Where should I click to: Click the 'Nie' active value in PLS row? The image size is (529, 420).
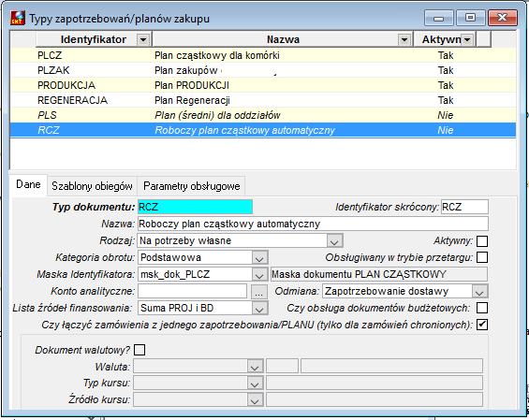coord(446,115)
